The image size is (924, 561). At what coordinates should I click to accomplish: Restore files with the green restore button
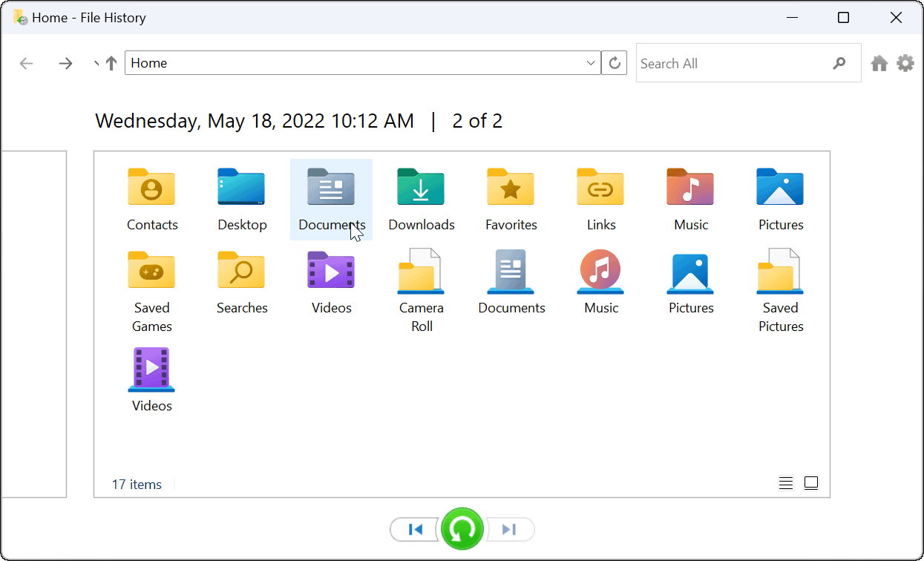(x=462, y=529)
